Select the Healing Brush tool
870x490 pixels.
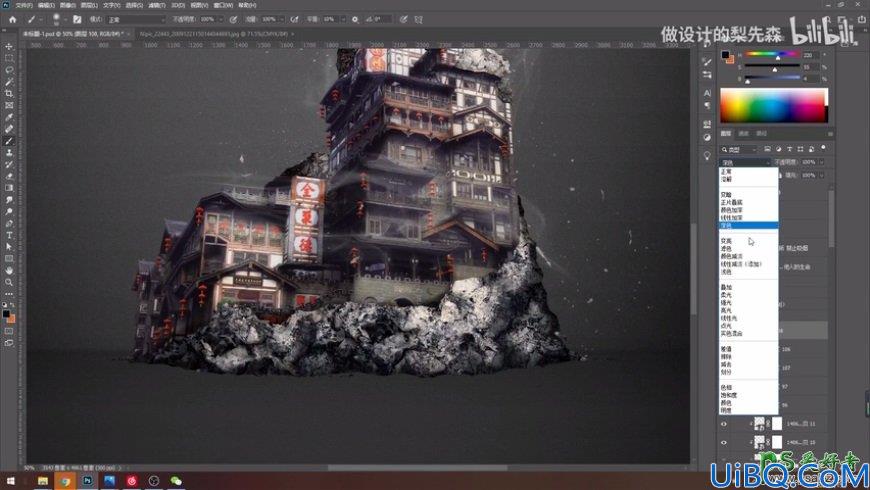(9, 129)
